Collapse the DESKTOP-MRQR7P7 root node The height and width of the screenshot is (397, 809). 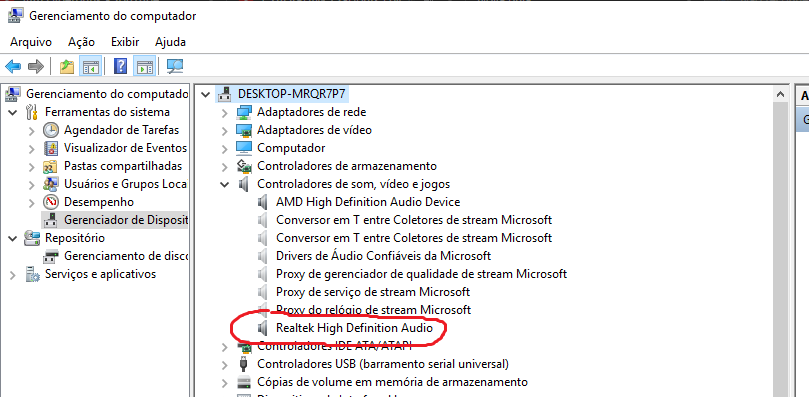click(x=206, y=94)
